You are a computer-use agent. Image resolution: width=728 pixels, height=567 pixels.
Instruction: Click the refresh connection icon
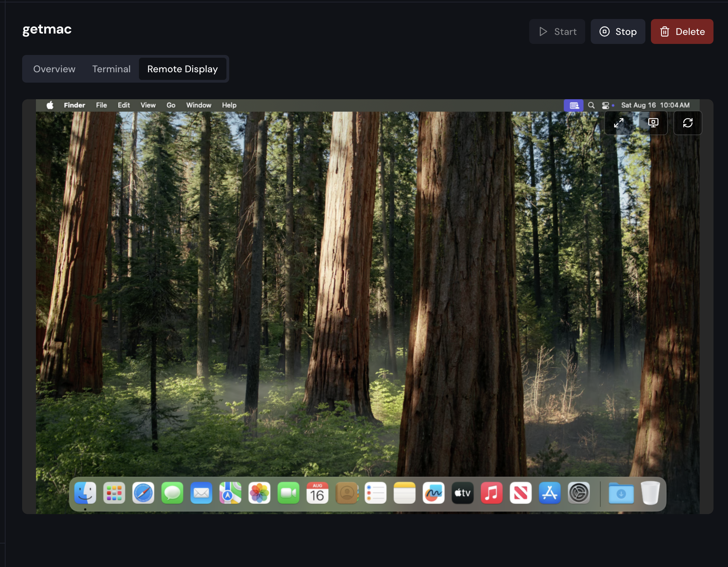pyautogui.click(x=688, y=123)
